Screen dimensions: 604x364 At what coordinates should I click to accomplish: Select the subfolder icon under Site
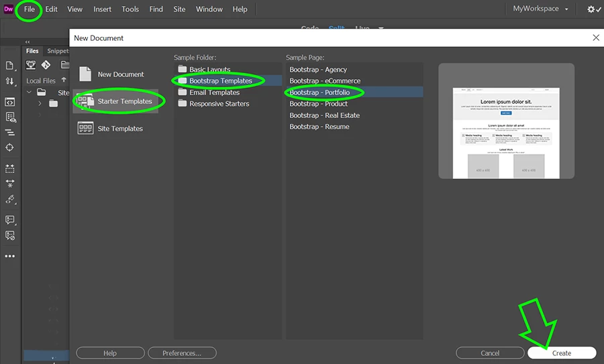point(53,103)
